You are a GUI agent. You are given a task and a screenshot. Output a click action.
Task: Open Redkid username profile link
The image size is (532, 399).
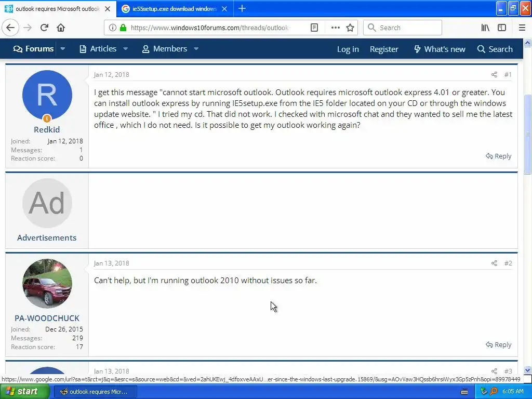pos(47,129)
